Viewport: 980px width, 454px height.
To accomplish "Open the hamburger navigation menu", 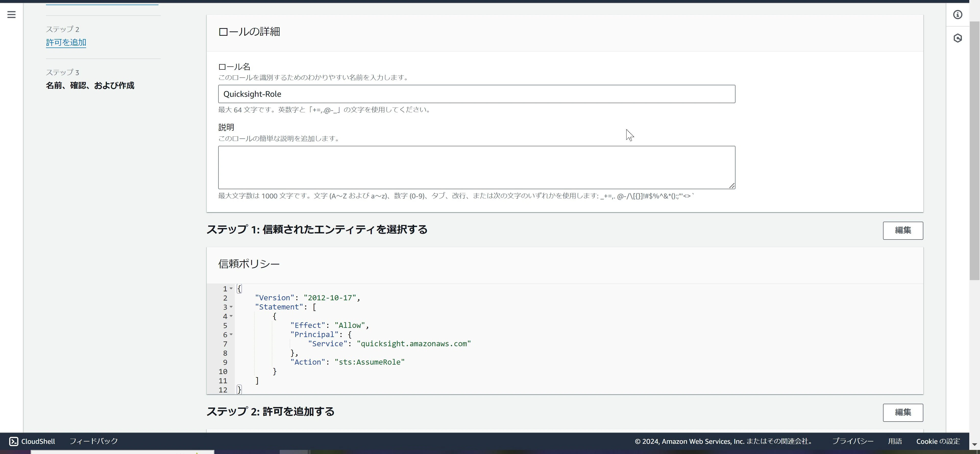I will click(x=11, y=15).
